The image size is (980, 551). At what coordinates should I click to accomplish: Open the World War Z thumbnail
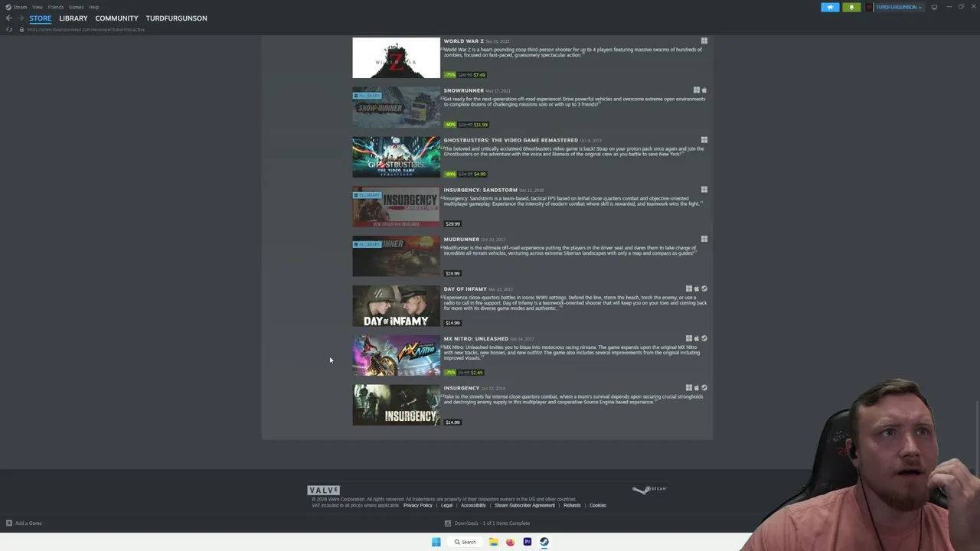[x=396, y=57]
